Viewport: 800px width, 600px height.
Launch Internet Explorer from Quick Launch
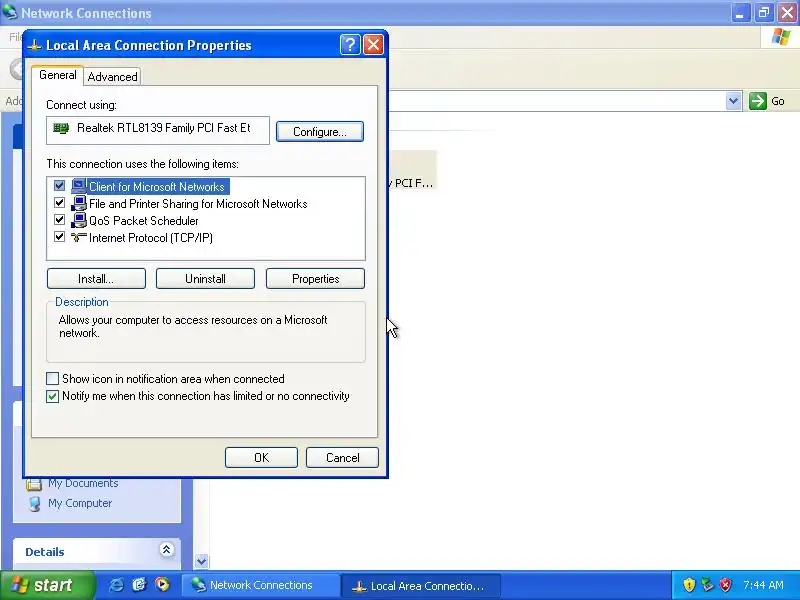[x=116, y=585]
